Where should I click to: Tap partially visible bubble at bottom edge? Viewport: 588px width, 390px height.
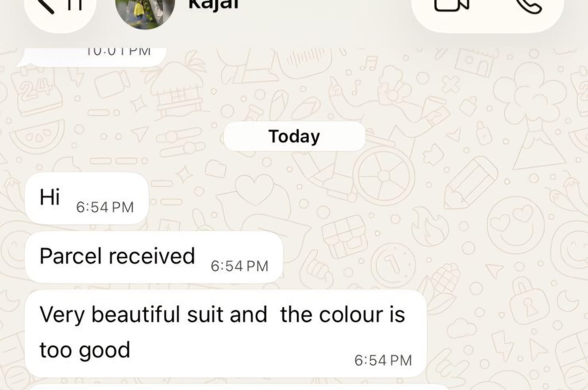pyautogui.click(x=238, y=387)
